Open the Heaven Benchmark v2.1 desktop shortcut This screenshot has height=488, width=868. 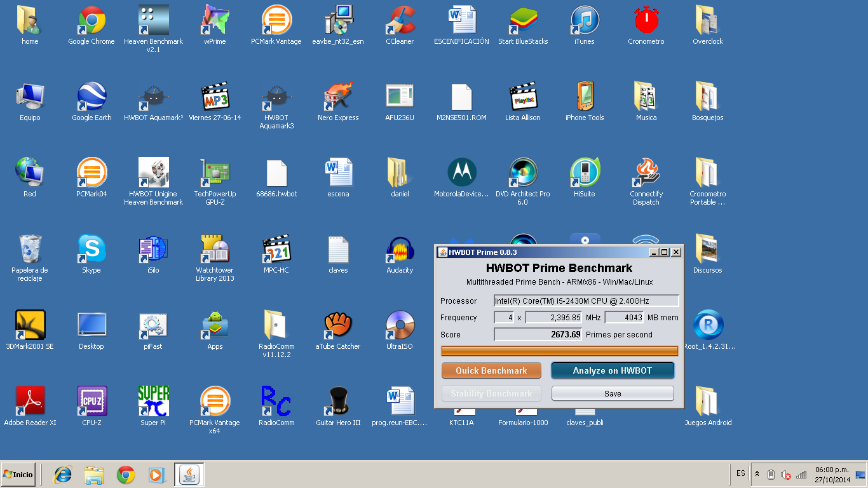click(153, 29)
